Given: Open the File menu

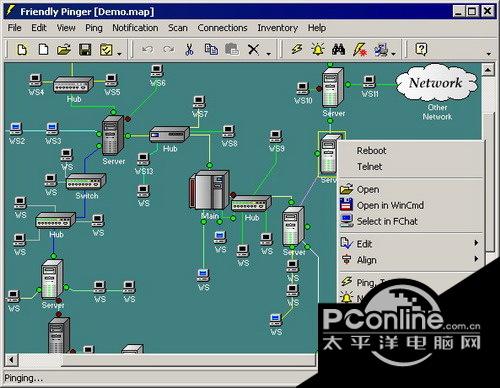Looking at the screenshot, I should pos(14,28).
